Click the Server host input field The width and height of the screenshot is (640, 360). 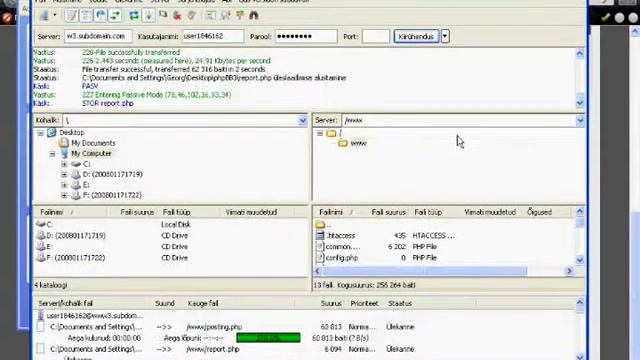click(x=98, y=36)
